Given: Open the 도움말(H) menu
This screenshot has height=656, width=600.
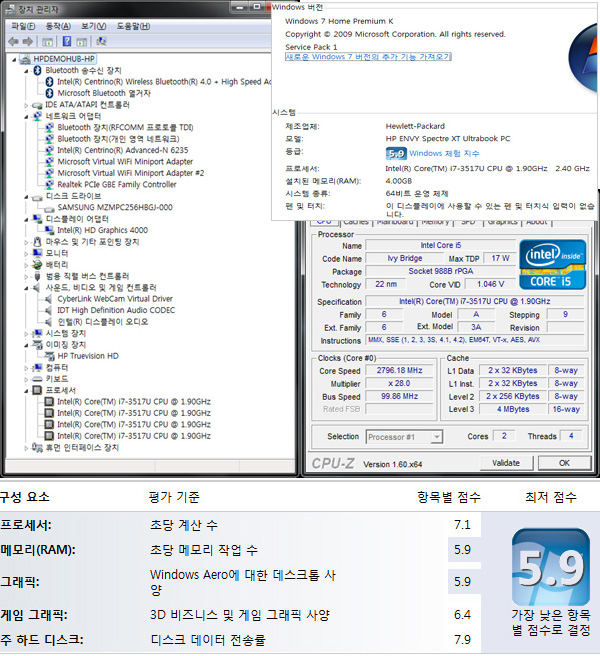Looking at the screenshot, I should (133, 26).
